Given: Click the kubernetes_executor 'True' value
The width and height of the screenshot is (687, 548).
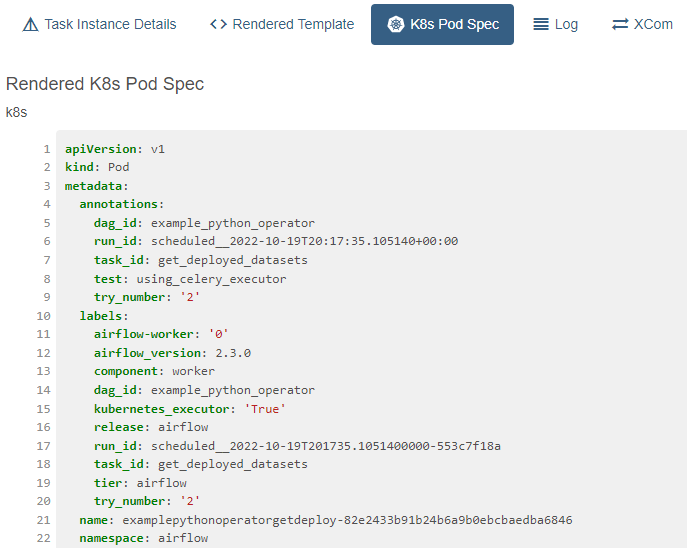Looking at the screenshot, I should pos(265,409).
